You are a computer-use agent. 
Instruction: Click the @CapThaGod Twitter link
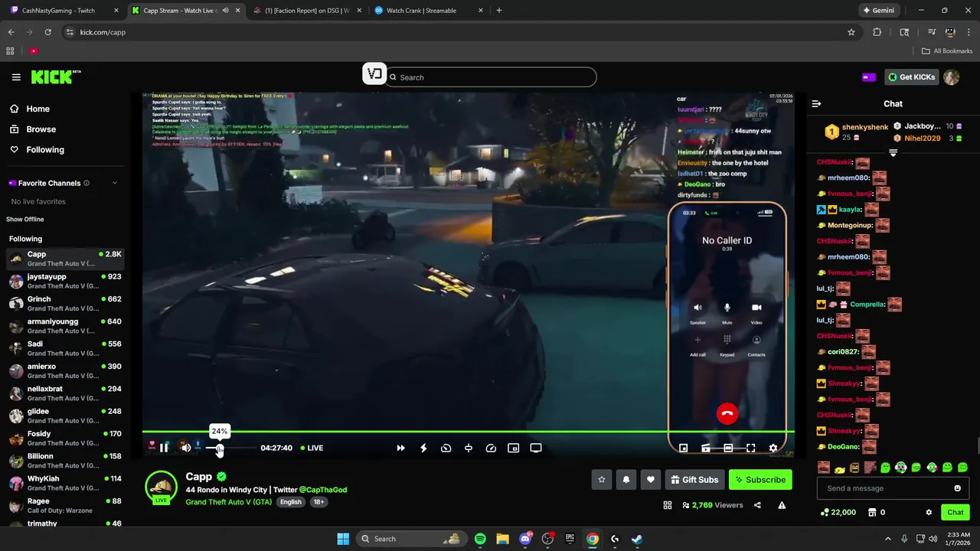pos(323,490)
